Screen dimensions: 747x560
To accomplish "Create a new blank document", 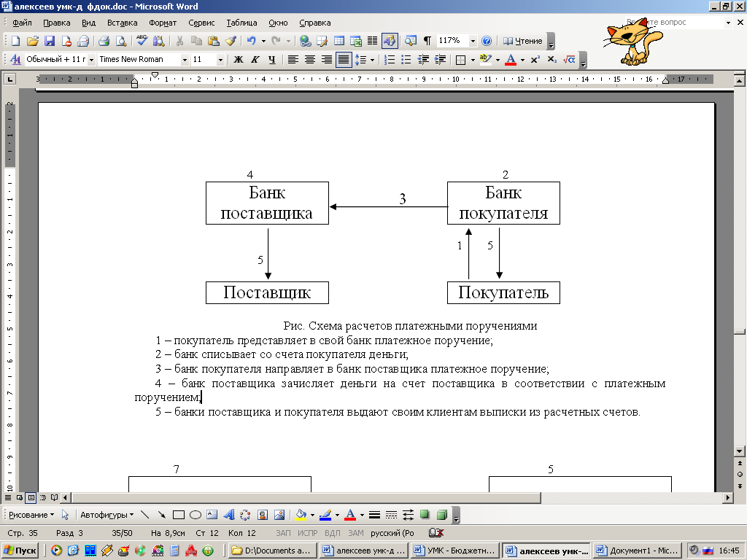I will [x=16, y=41].
